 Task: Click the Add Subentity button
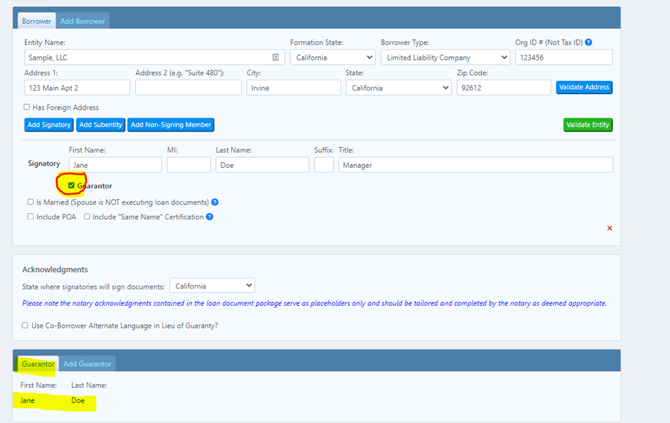[x=101, y=125]
